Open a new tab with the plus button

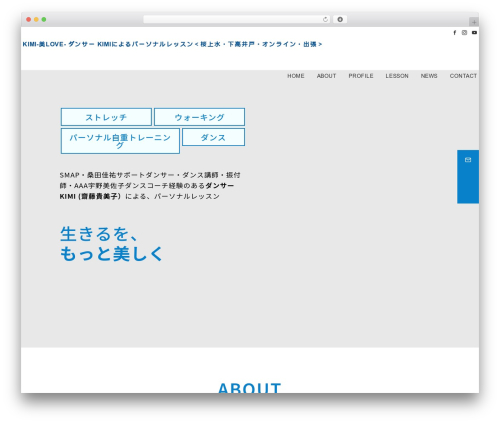click(x=474, y=22)
